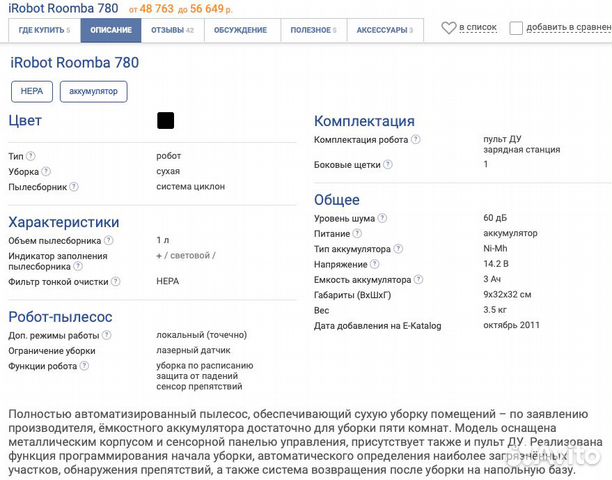Click the value Ni-Mh

point(495,248)
